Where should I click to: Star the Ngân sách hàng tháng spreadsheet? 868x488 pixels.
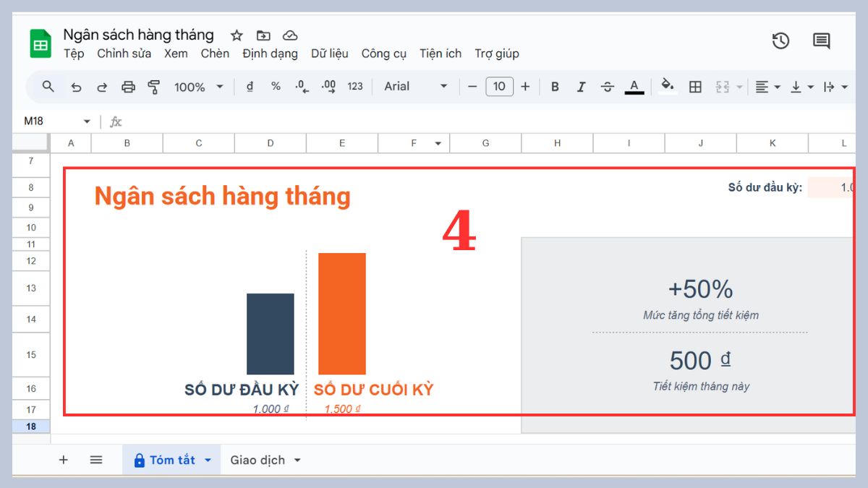(x=237, y=35)
